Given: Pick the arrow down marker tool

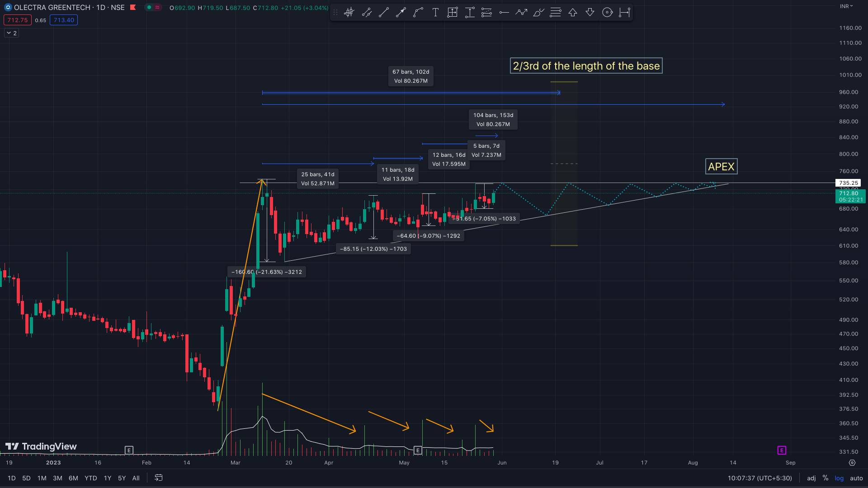Looking at the screenshot, I should pyautogui.click(x=590, y=13).
